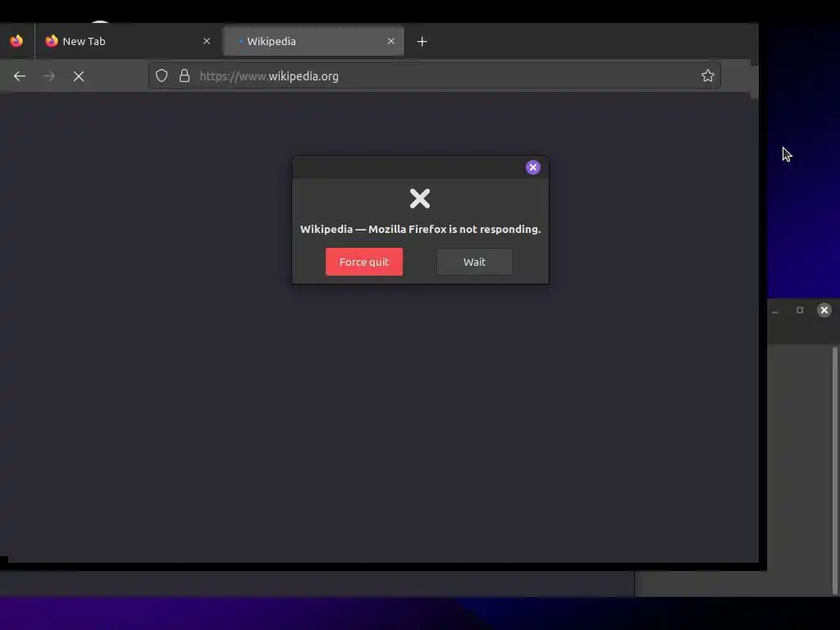Bookmark this page with the star icon

tap(707, 75)
